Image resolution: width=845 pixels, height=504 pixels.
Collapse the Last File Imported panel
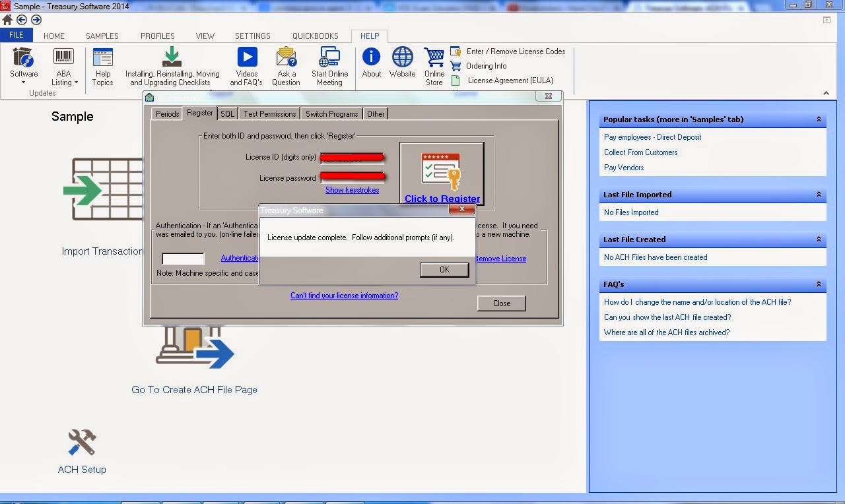[819, 195]
